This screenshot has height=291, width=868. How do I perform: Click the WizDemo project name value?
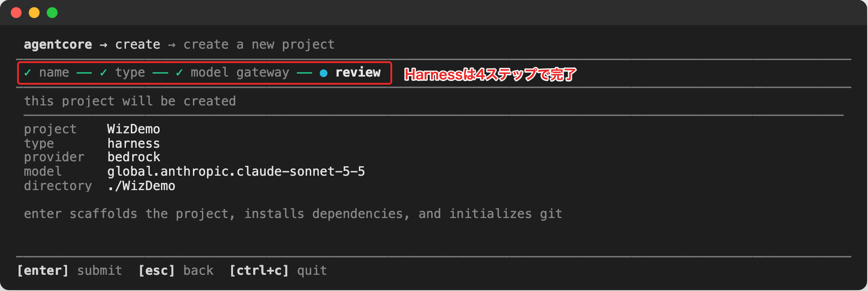[x=134, y=129]
